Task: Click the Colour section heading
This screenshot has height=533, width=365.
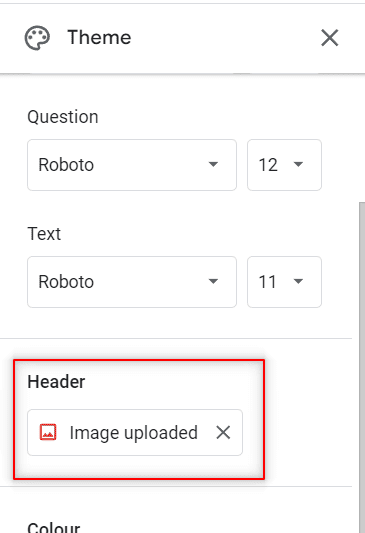Action: tap(54, 527)
